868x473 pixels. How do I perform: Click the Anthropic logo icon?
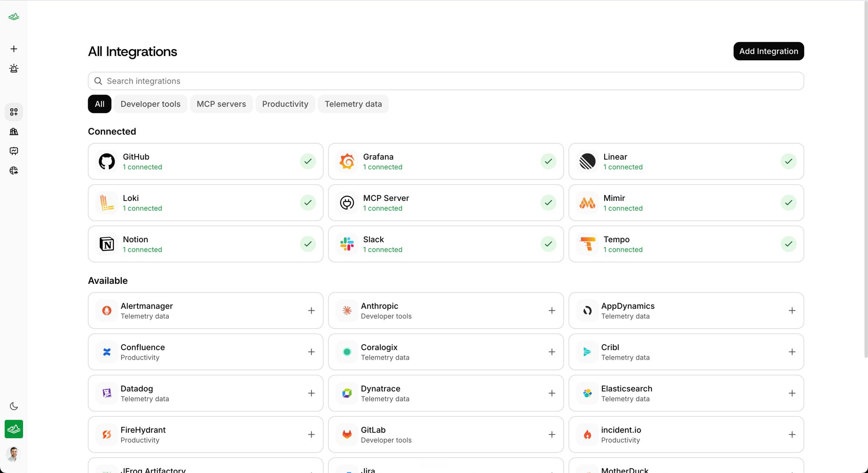pyautogui.click(x=347, y=311)
